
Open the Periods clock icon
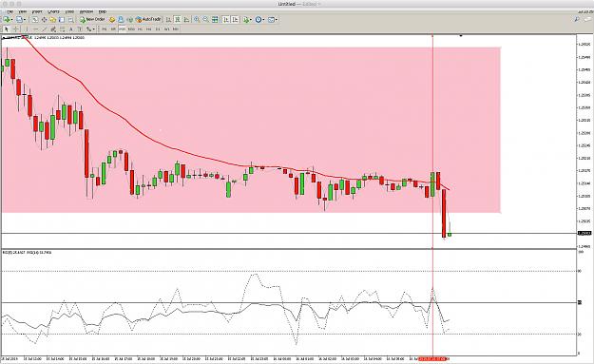(x=259, y=19)
